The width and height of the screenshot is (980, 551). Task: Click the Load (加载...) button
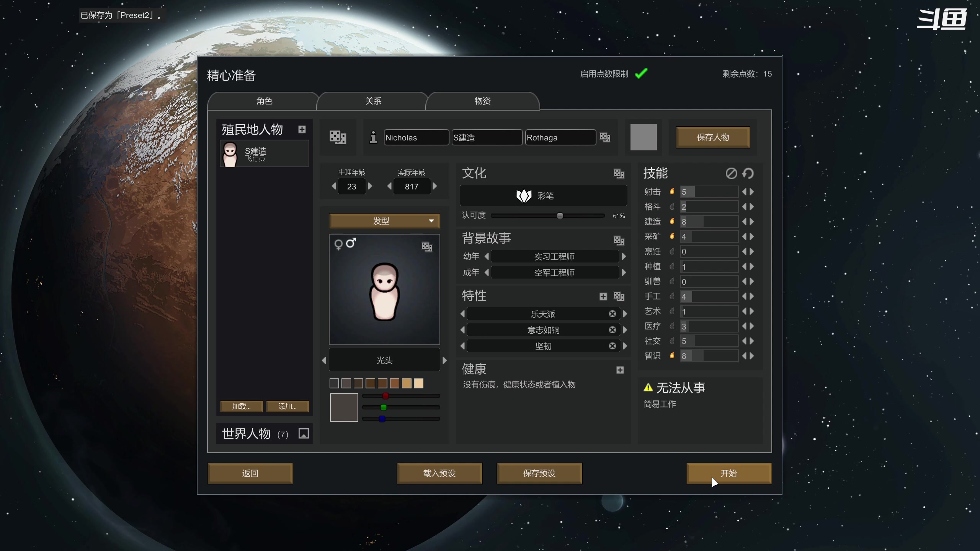click(242, 406)
